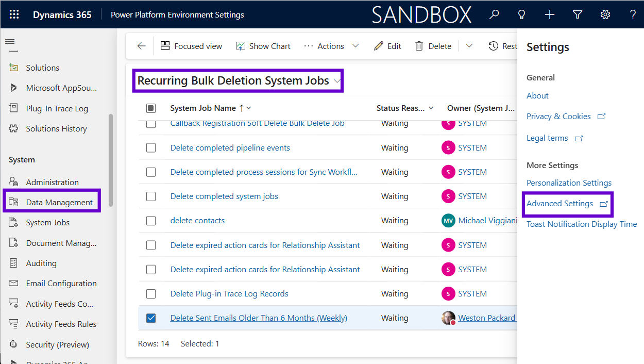
Task: Click the Edit pencil icon in toolbar
Action: (x=379, y=46)
